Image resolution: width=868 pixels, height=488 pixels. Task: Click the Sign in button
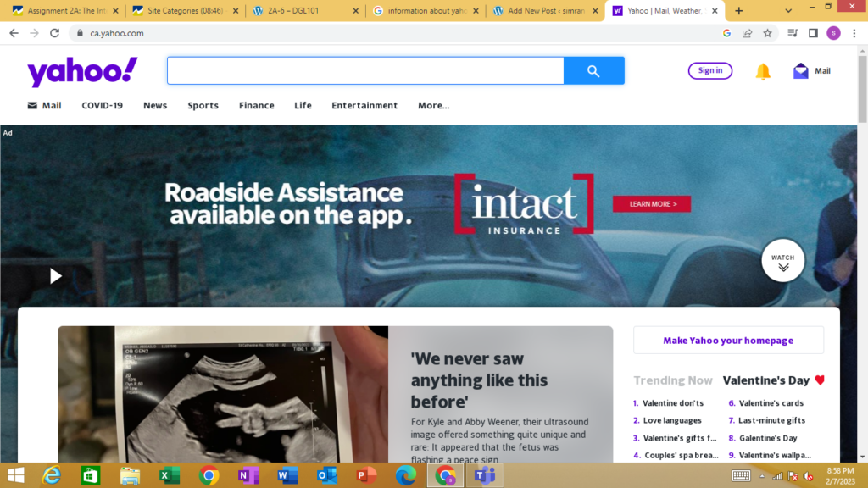click(709, 71)
